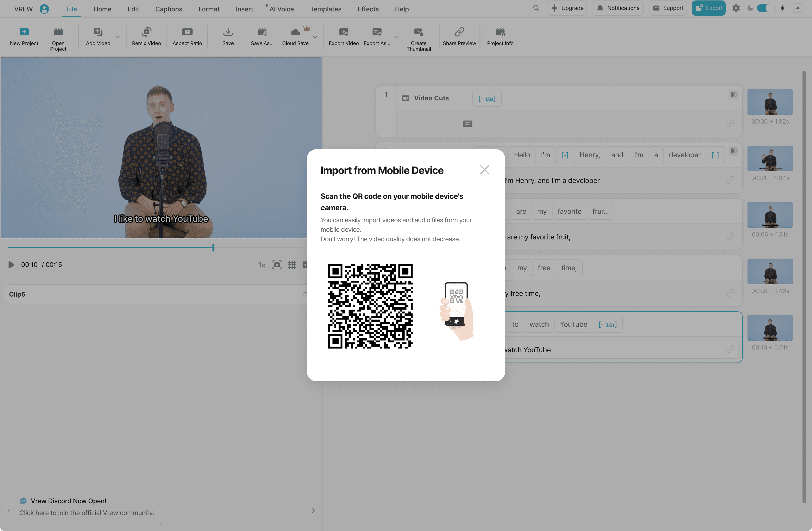The width and height of the screenshot is (812, 531).
Task: Click the New Project icon
Action: [x=24, y=32]
